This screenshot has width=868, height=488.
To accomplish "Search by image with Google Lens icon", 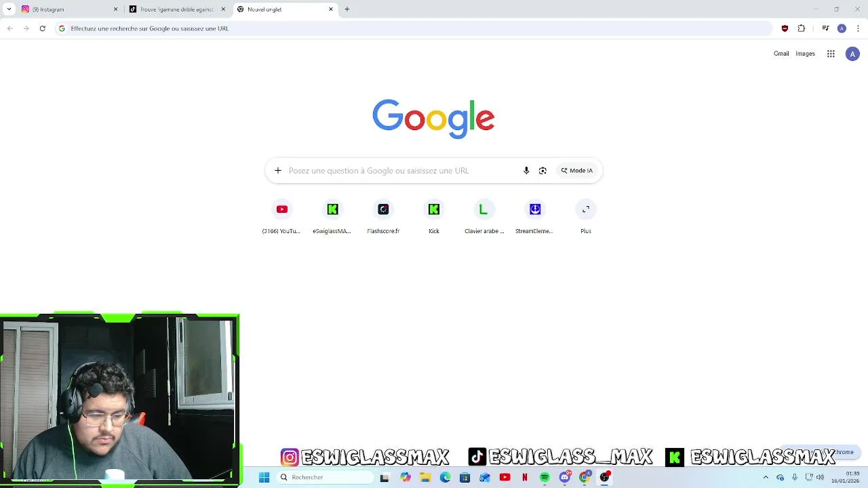I will pyautogui.click(x=542, y=171).
